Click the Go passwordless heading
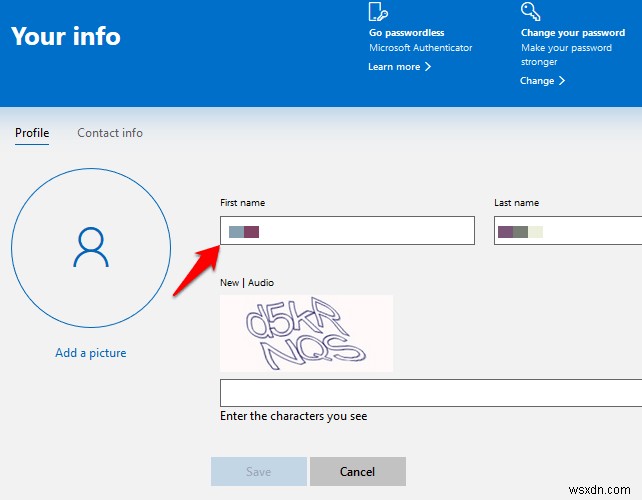Screen dimensions: 642x500 click(407, 33)
